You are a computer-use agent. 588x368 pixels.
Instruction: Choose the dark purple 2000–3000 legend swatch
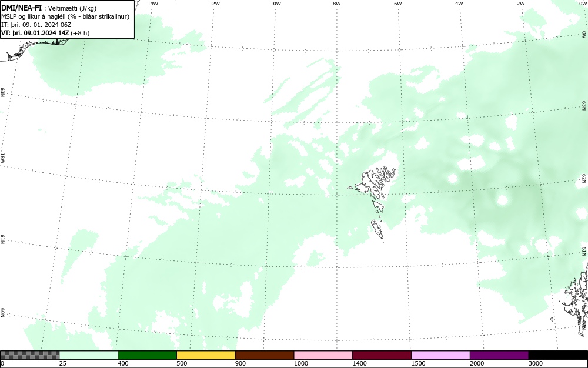tap(499, 355)
